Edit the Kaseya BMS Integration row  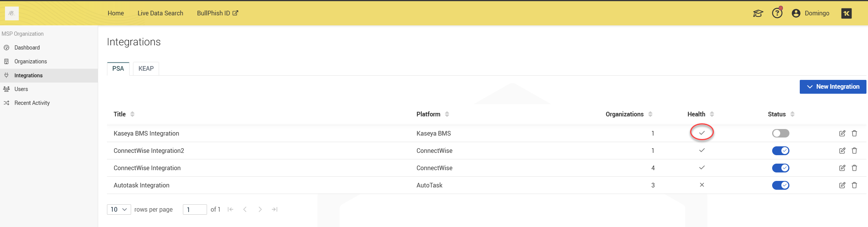point(842,133)
